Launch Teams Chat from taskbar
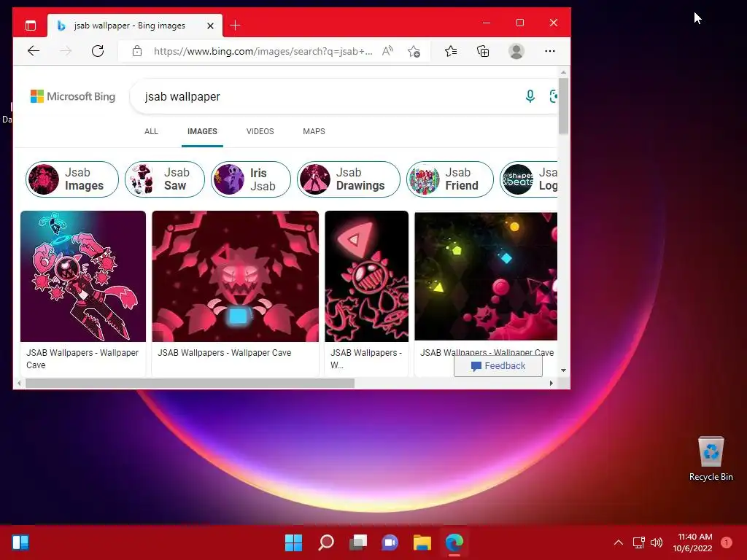 pyautogui.click(x=390, y=542)
